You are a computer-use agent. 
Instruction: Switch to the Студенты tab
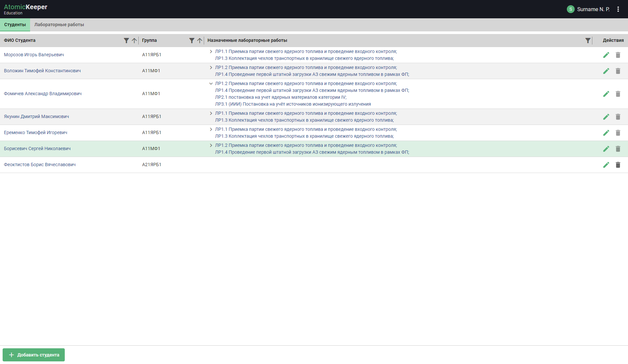(15, 25)
